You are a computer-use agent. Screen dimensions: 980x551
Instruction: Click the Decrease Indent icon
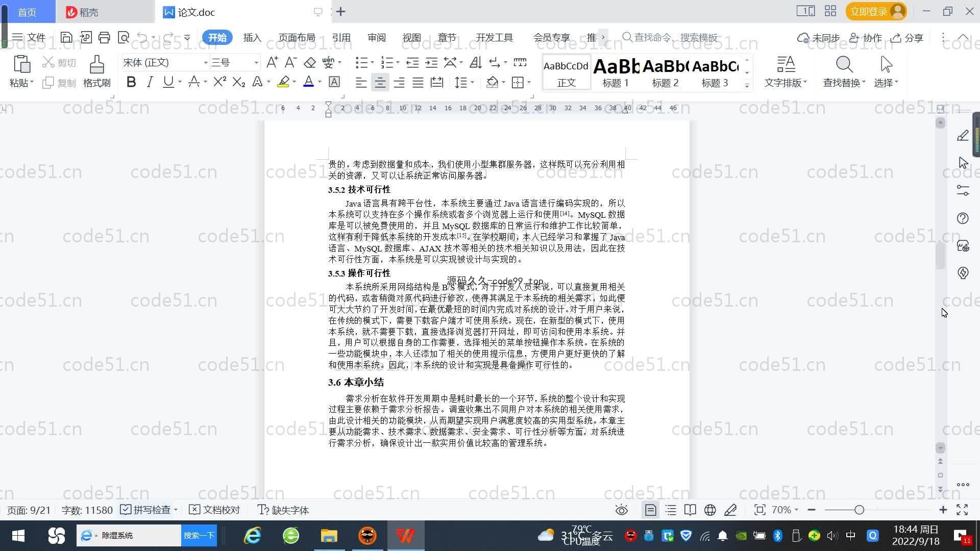412,62
